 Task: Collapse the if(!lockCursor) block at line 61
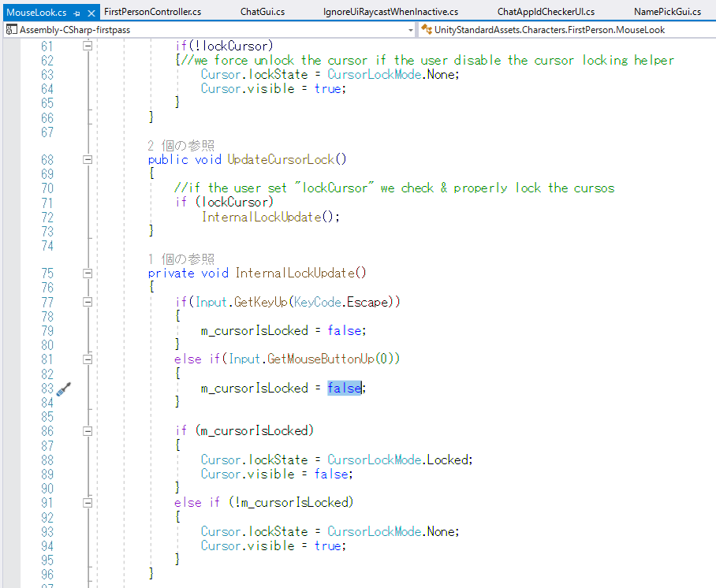[x=88, y=47]
